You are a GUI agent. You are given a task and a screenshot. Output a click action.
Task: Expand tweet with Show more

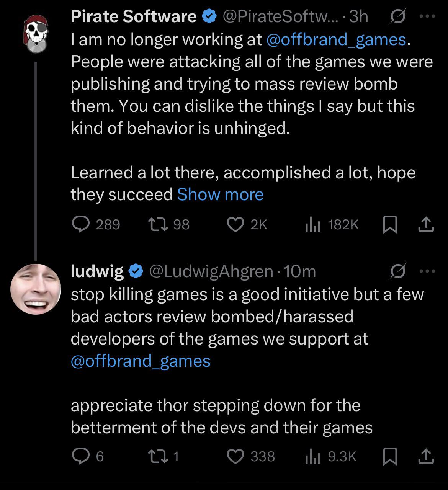click(220, 194)
